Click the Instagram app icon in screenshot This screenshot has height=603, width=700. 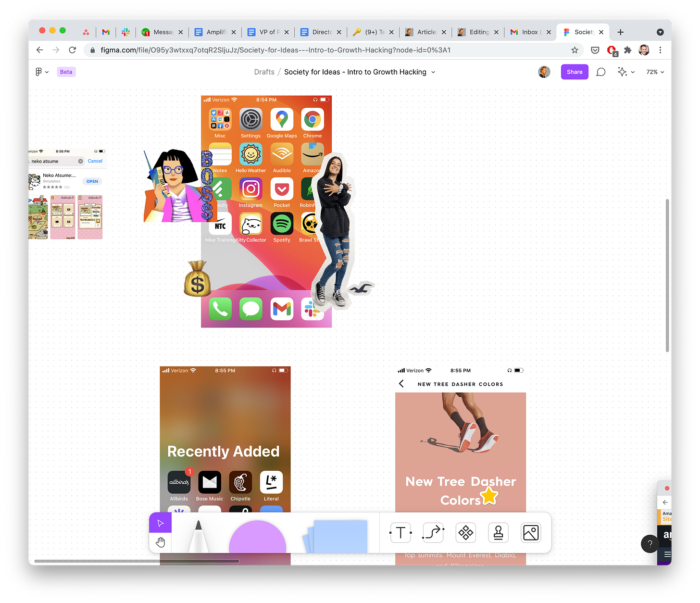tap(250, 189)
